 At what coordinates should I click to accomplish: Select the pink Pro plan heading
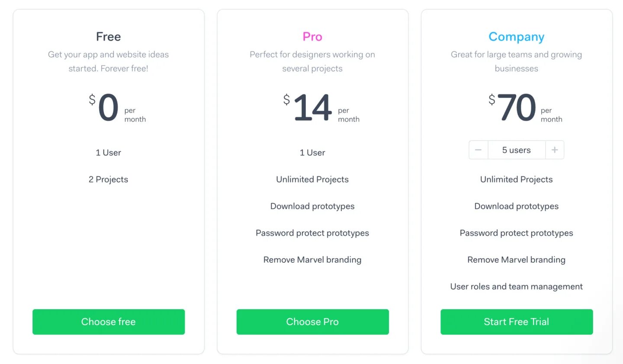click(312, 37)
